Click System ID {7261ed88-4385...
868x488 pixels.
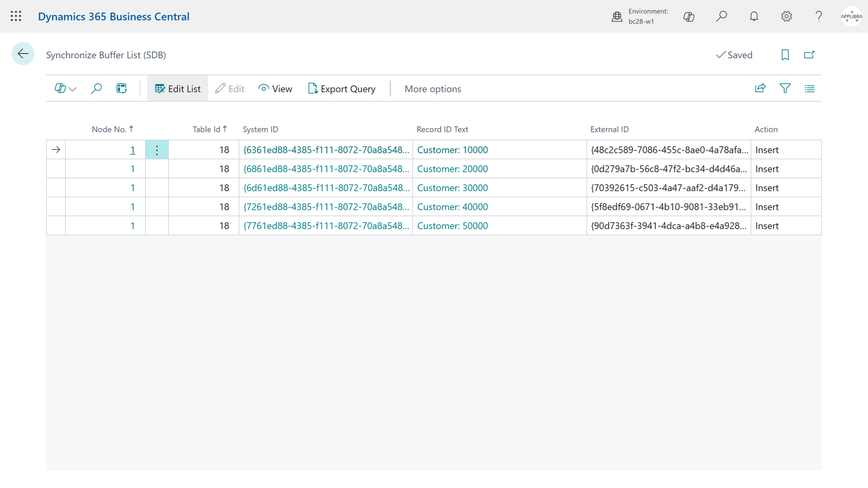(326, 207)
